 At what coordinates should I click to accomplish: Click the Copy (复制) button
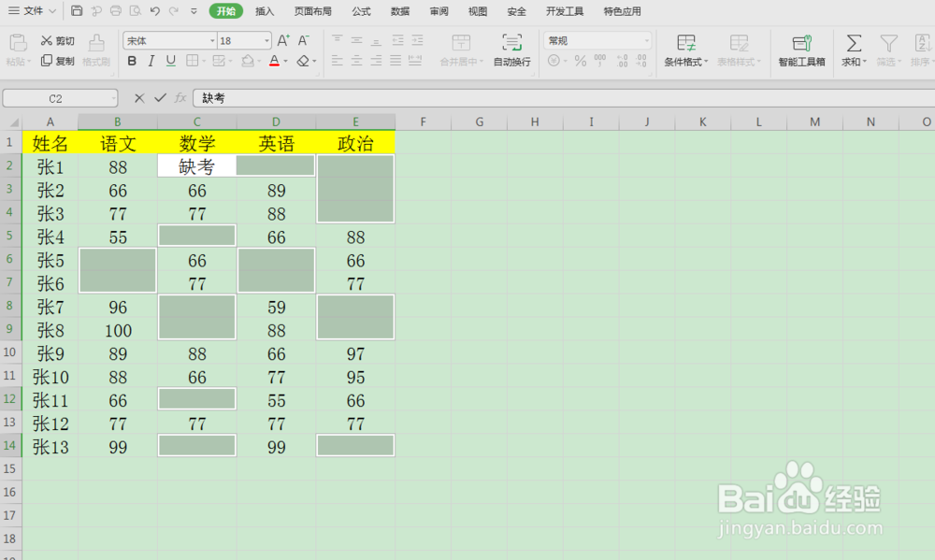pyautogui.click(x=57, y=61)
